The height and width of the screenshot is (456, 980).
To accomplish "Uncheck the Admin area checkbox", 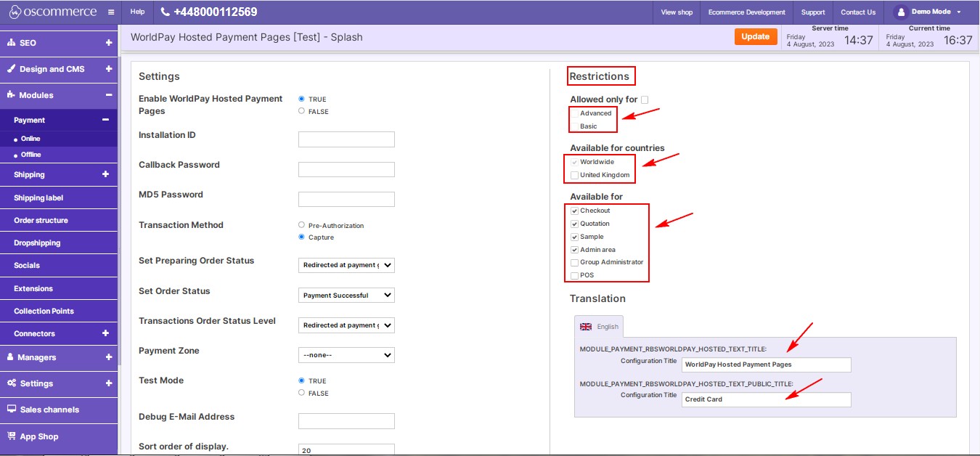I will [x=575, y=250].
